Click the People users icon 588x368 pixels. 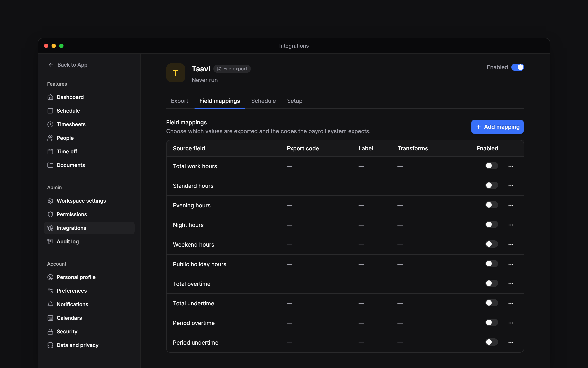50,138
